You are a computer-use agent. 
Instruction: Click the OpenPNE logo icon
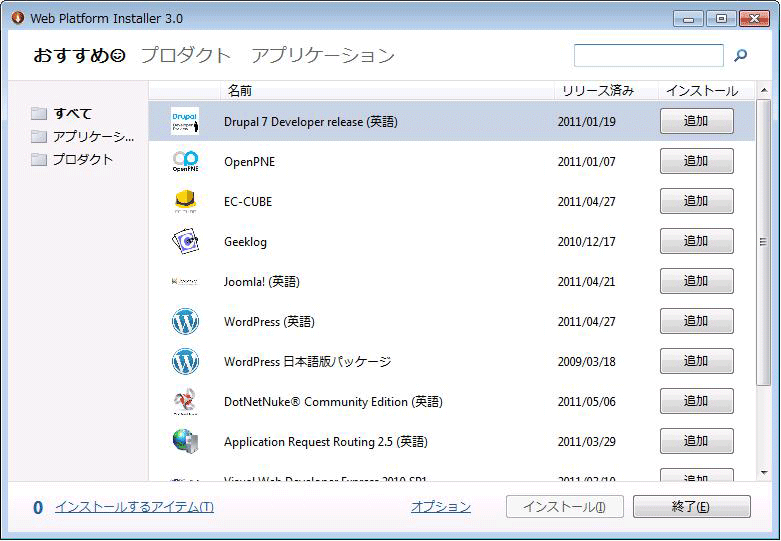[185, 161]
